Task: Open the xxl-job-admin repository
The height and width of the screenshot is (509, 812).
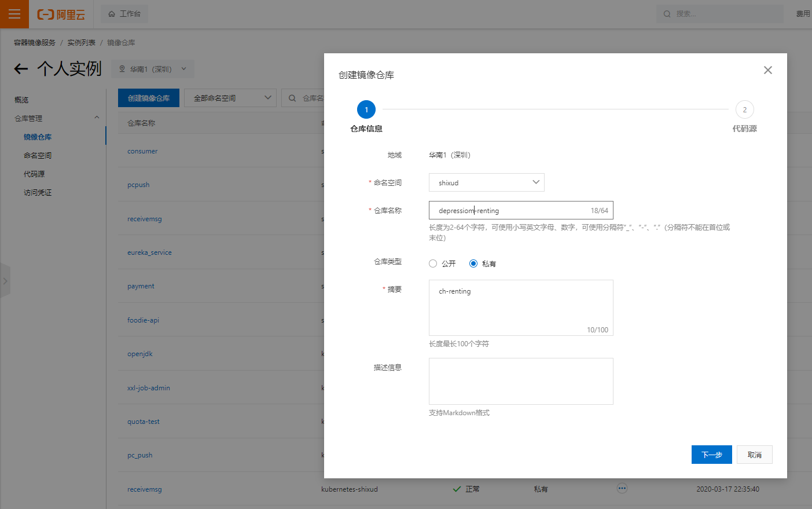Action: click(x=149, y=388)
